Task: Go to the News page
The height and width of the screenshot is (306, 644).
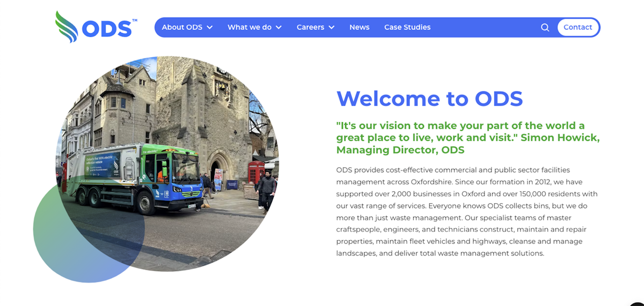Action: (x=360, y=27)
